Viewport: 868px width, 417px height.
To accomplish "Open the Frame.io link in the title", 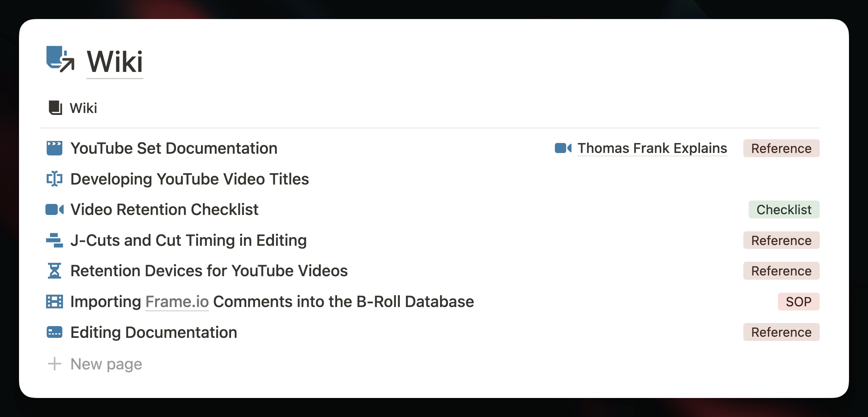I will (177, 302).
